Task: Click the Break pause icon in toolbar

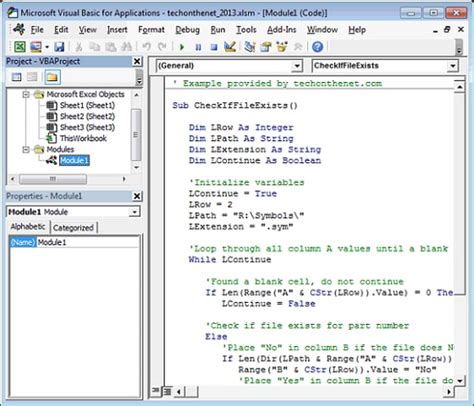Action: [198, 47]
